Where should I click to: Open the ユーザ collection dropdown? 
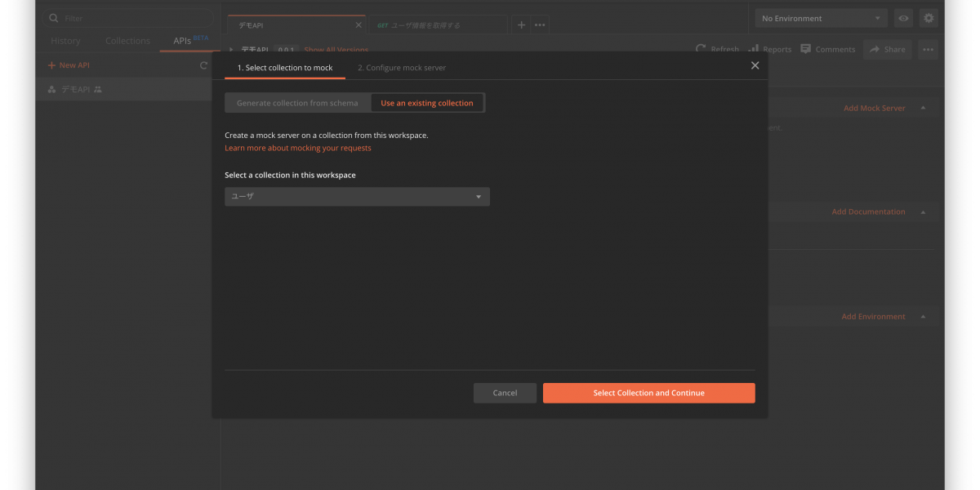357,197
